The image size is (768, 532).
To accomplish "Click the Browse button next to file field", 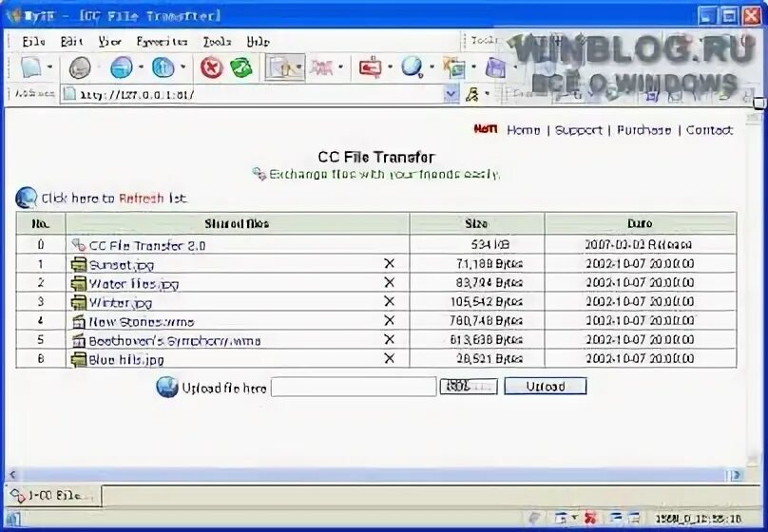I will point(469,386).
